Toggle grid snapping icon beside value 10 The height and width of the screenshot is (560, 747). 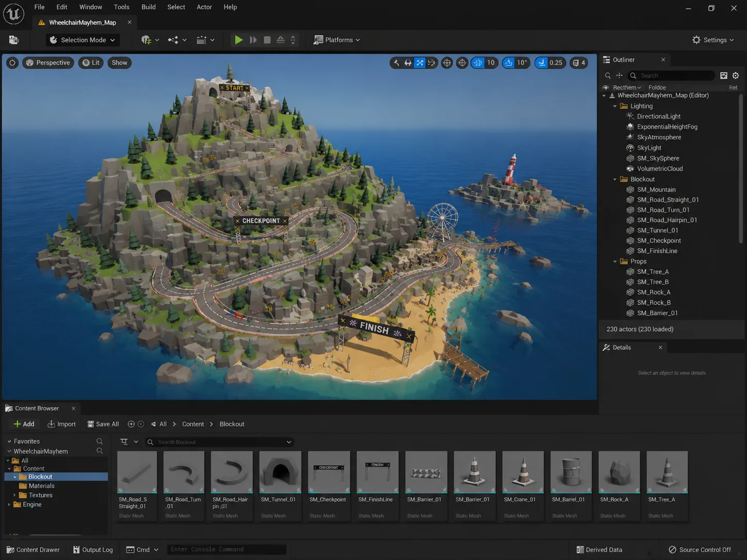(478, 63)
